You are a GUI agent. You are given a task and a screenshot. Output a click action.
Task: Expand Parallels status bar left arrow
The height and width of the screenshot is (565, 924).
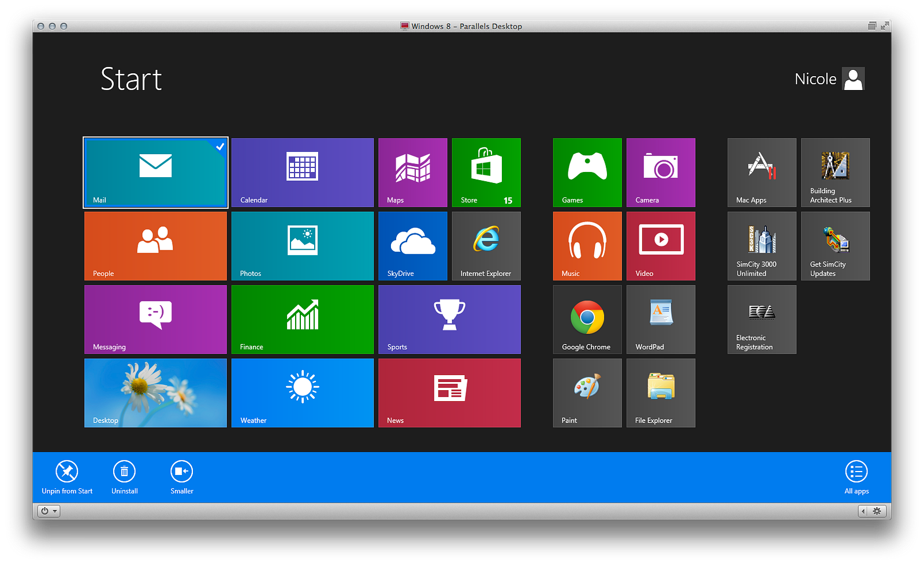863,511
